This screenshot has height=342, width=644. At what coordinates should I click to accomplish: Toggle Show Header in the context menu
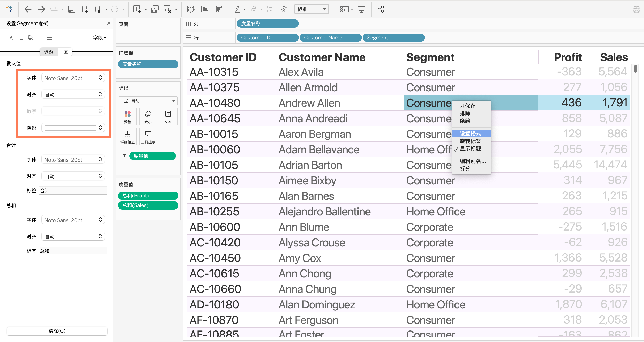point(470,149)
